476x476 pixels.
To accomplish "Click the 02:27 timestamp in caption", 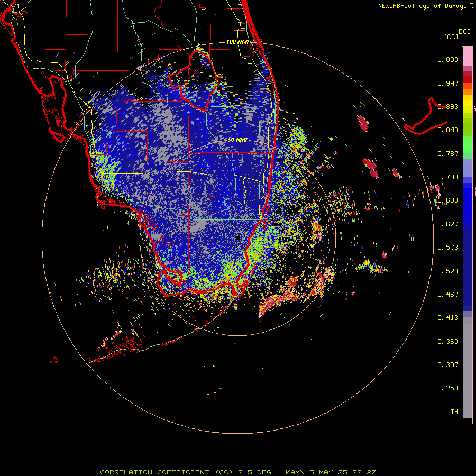I will [x=364, y=472].
